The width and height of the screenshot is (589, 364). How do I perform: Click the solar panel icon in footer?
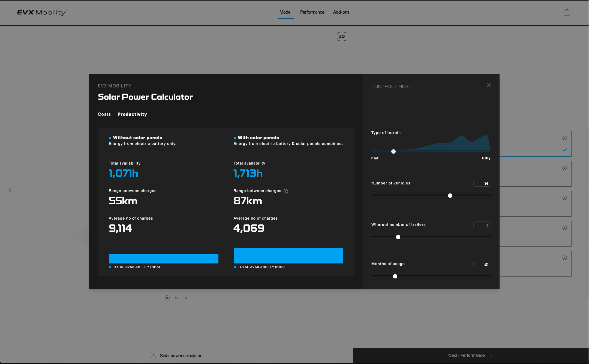click(154, 356)
